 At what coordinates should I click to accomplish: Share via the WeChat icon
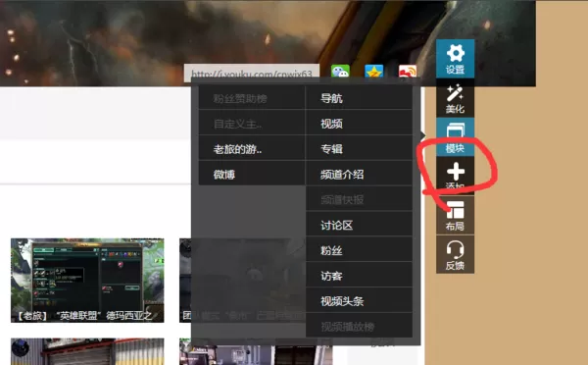340,71
